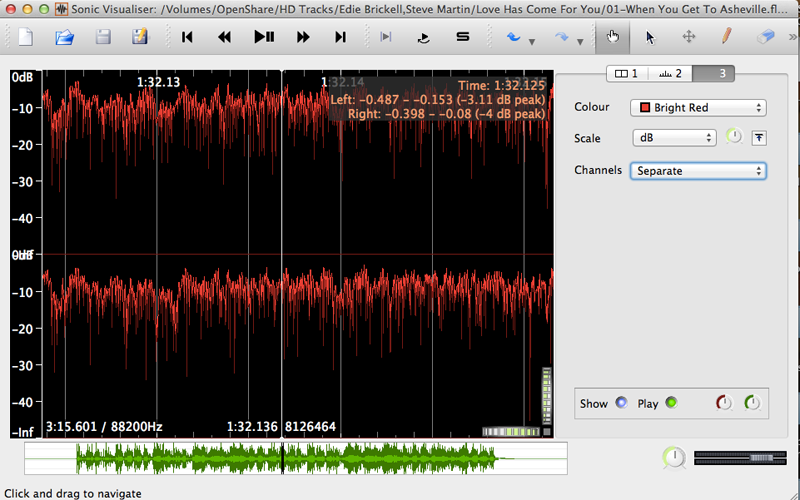Viewport: 800px width, 500px height.
Task: Switch to layer tab 3
Action: coord(713,74)
